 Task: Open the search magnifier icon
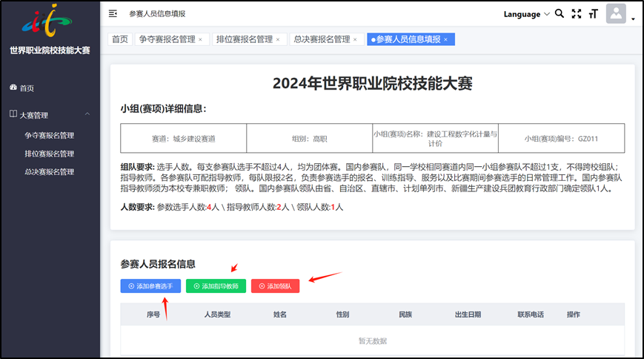(559, 13)
